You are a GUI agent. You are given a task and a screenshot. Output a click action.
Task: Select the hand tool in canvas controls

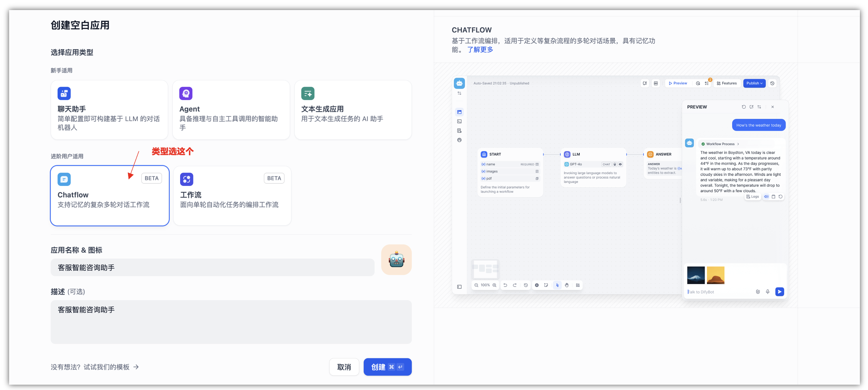[567, 285]
